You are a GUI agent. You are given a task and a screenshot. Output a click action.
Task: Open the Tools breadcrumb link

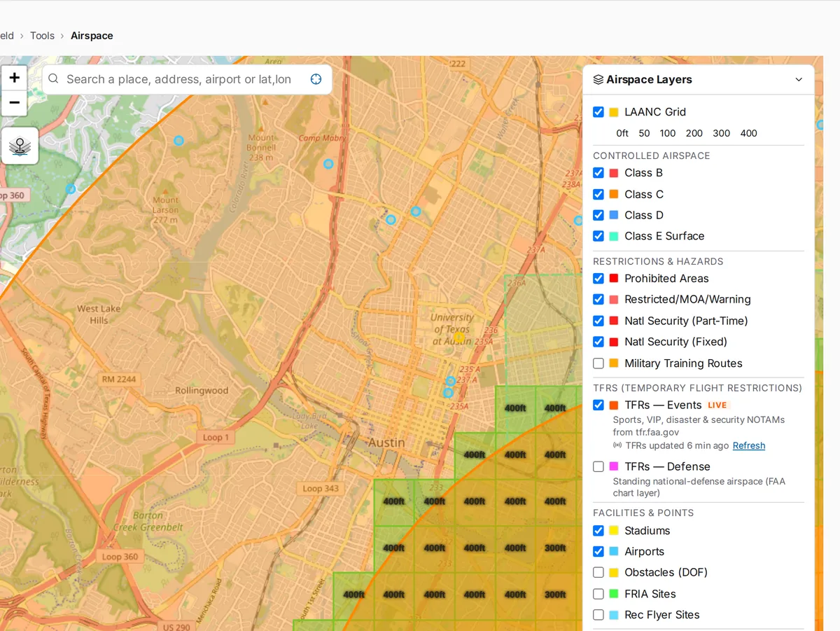pyautogui.click(x=42, y=36)
